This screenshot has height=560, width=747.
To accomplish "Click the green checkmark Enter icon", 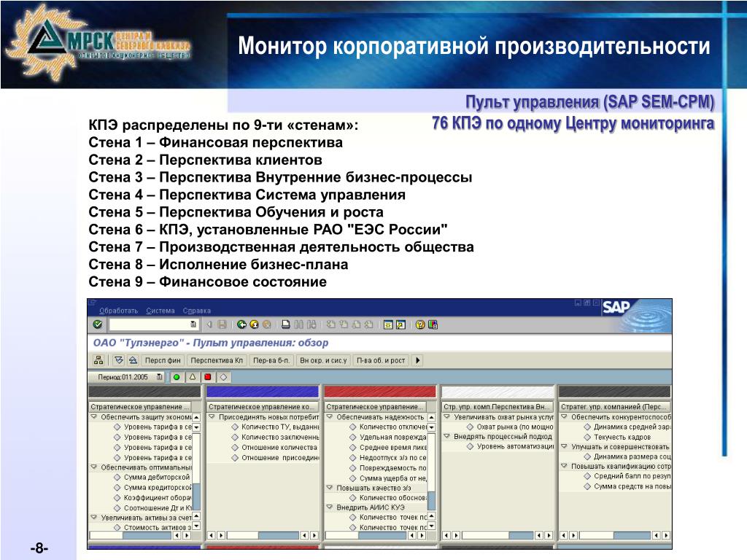I will point(98,324).
